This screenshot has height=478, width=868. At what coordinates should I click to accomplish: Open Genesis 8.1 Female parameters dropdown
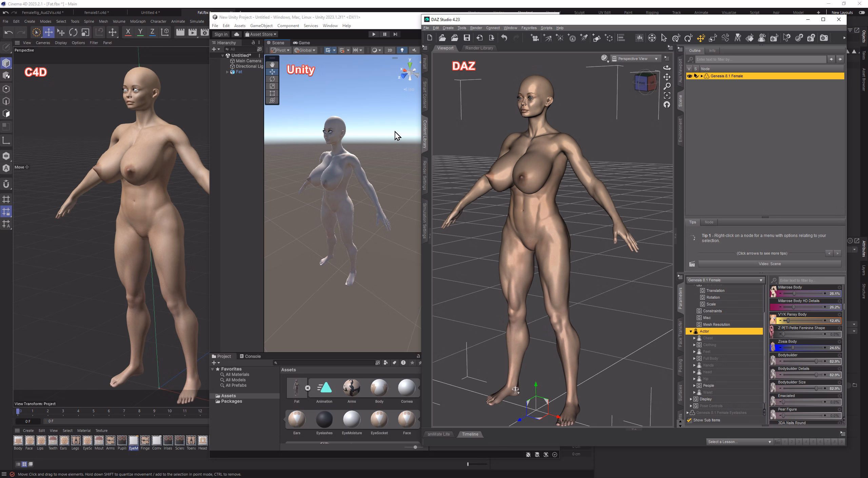coord(725,280)
